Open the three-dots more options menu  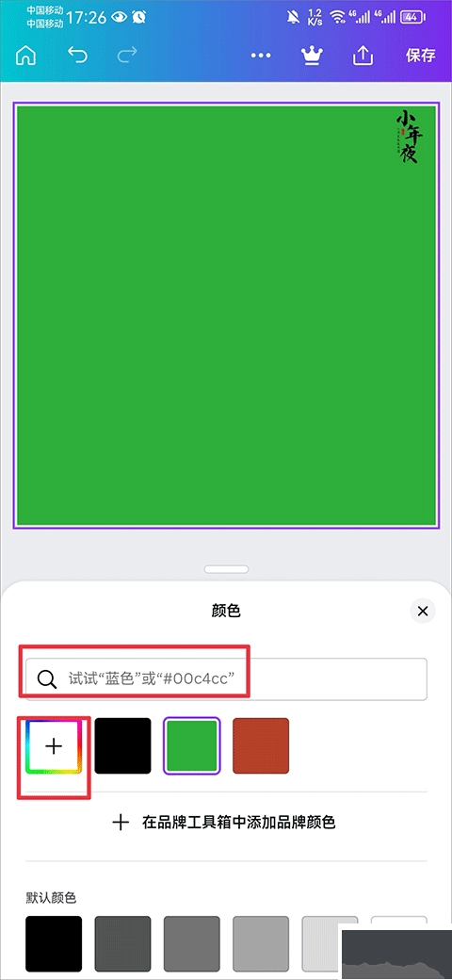click(261, 56)
